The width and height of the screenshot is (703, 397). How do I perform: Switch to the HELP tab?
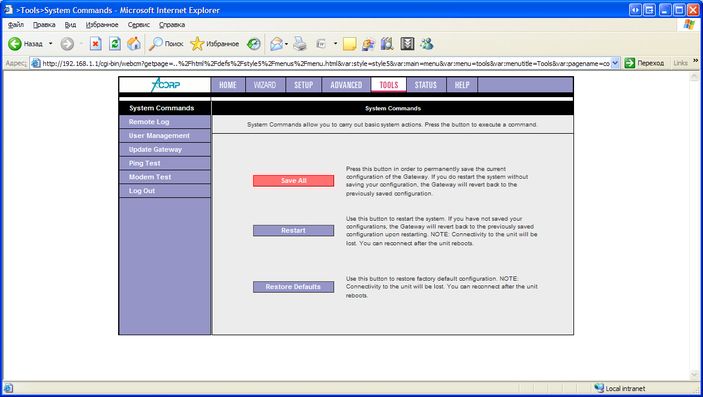pos(462,85)
